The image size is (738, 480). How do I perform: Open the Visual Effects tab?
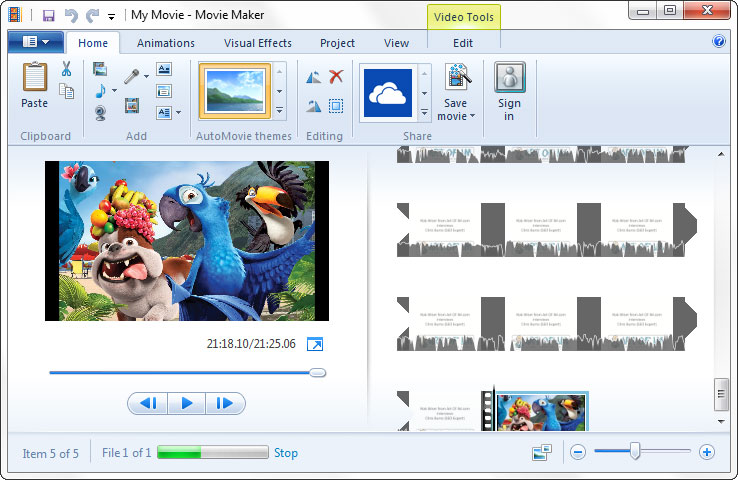click(x=258, y=43)
